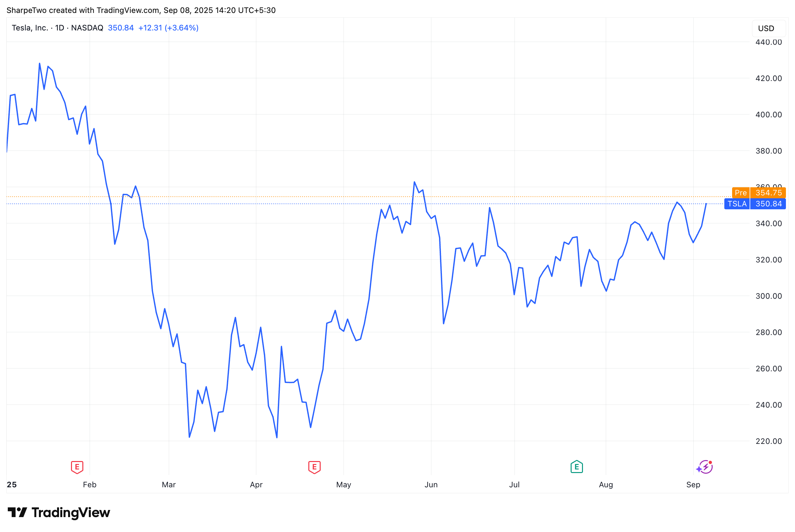The image size is (795, 532).
Task: Click the +12.31 (+3.64%) change value
Action: tap(168, 28)
